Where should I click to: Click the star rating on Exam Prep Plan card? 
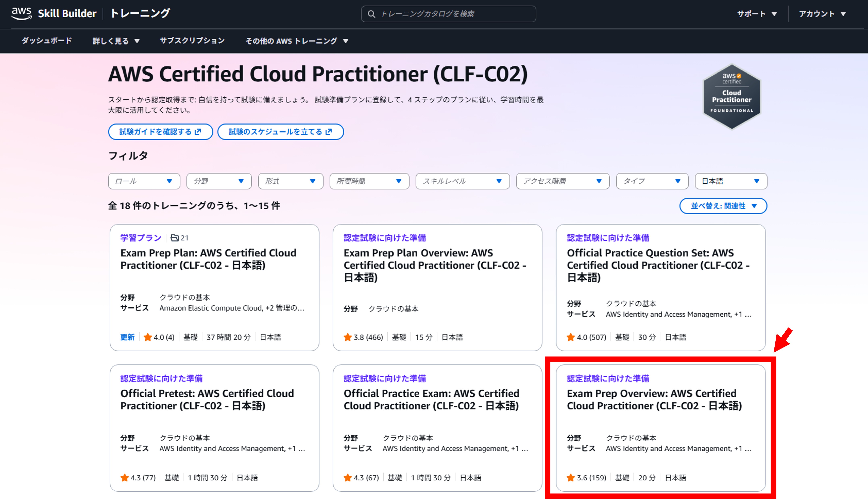tap(148, 337)
